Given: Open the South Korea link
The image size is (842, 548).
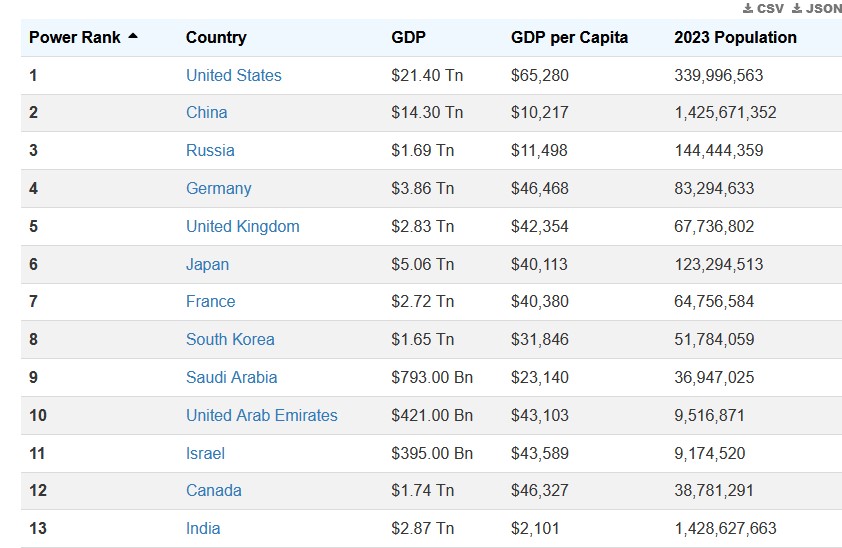Looking at the screenshot, I should (x=230, y=339).
